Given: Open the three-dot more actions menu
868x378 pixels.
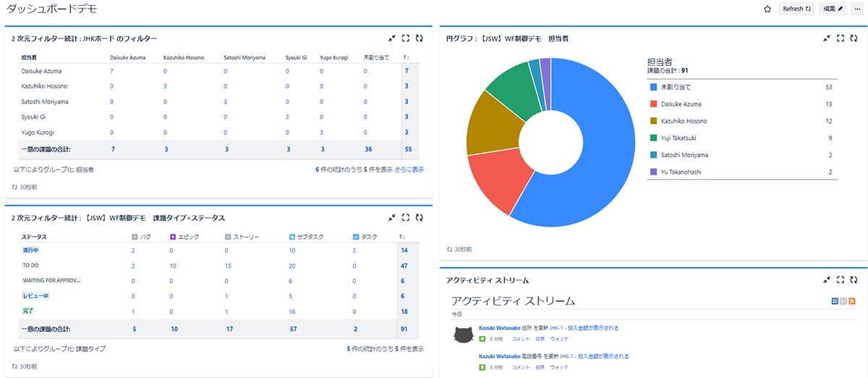Looking at the screenshot, I should pyautogui.click(x=857, y=9).
